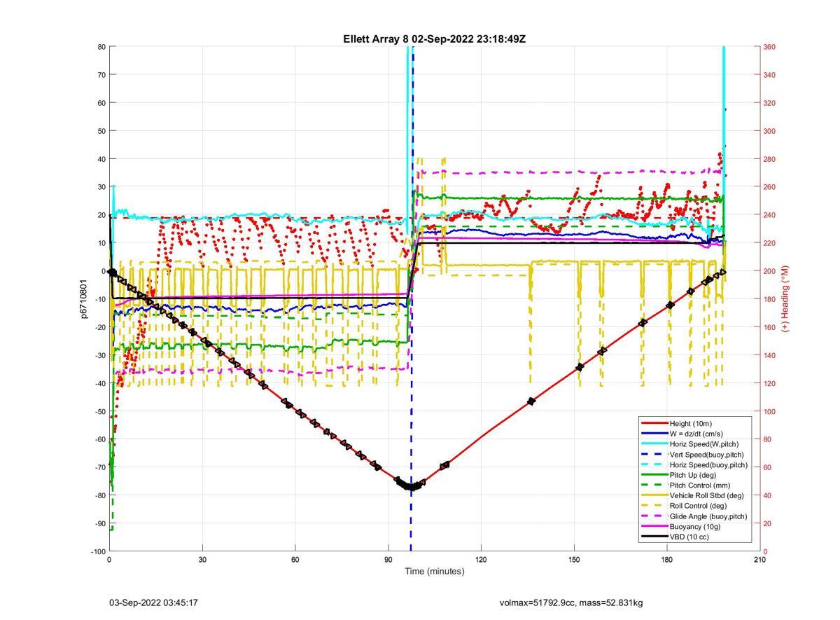The image size is (840, 620).
Task: Click the magenta line sample beside Buoyancy (10g)
Action: click(654, 526)
